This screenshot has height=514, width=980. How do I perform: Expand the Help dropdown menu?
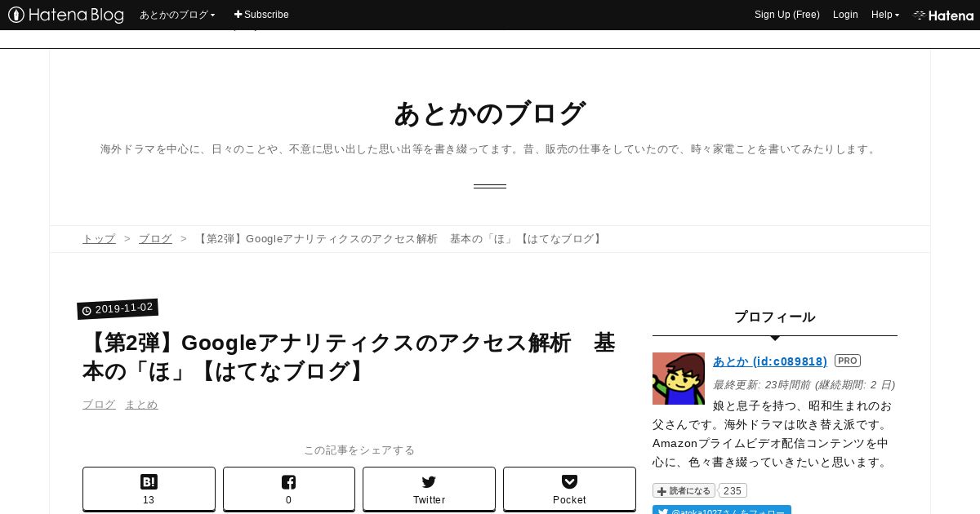coord(885,15)
